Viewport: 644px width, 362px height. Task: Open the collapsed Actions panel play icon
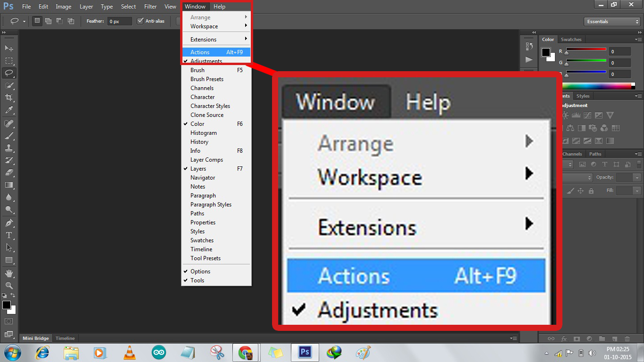529,60
